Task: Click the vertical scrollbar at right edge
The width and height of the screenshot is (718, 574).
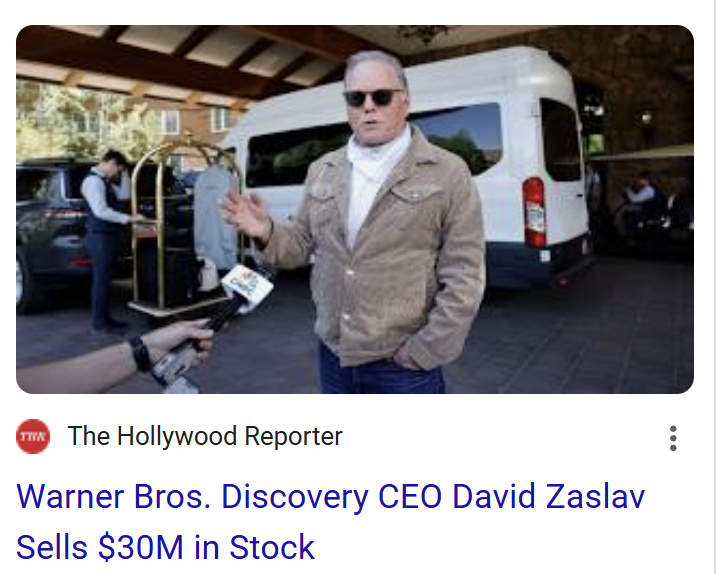Action: [x=715, y=287]
